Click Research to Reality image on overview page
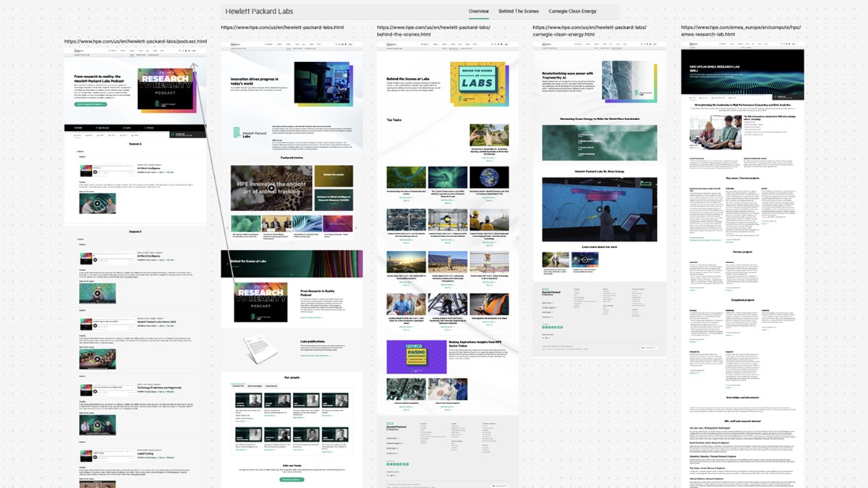 point(261,301)
